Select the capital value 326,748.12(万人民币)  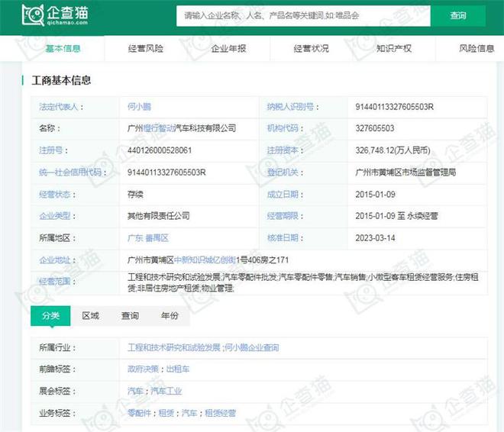tap(393, 150)
